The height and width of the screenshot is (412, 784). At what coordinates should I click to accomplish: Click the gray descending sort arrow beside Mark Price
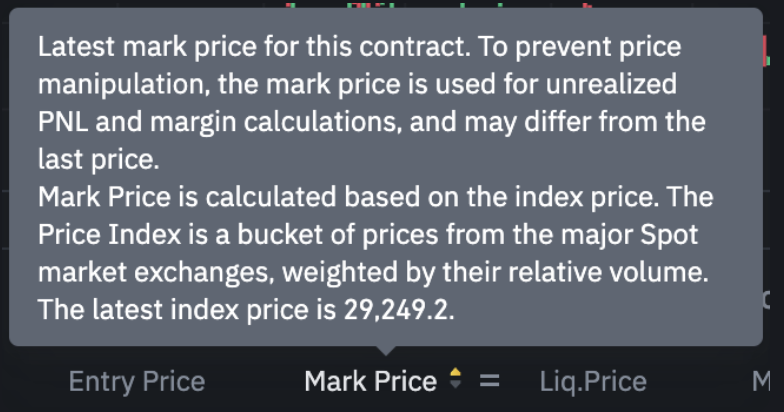(456, 387)
